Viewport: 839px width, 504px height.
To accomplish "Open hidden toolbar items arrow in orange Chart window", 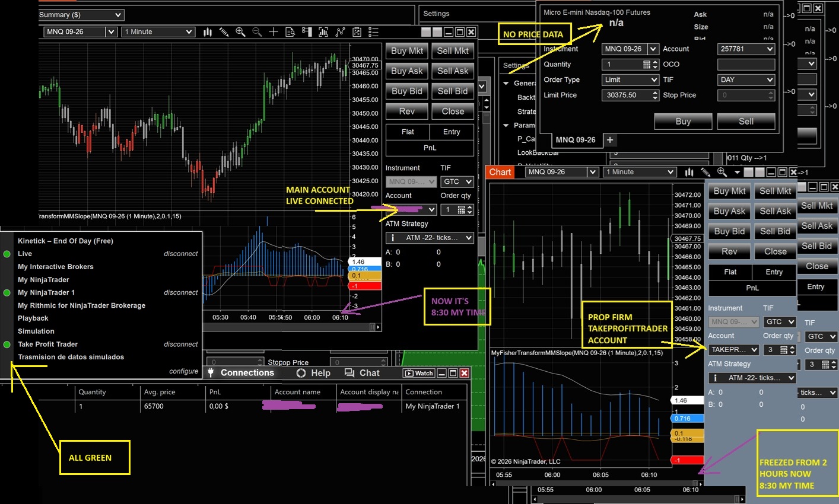I will click(x=737, y=173).
